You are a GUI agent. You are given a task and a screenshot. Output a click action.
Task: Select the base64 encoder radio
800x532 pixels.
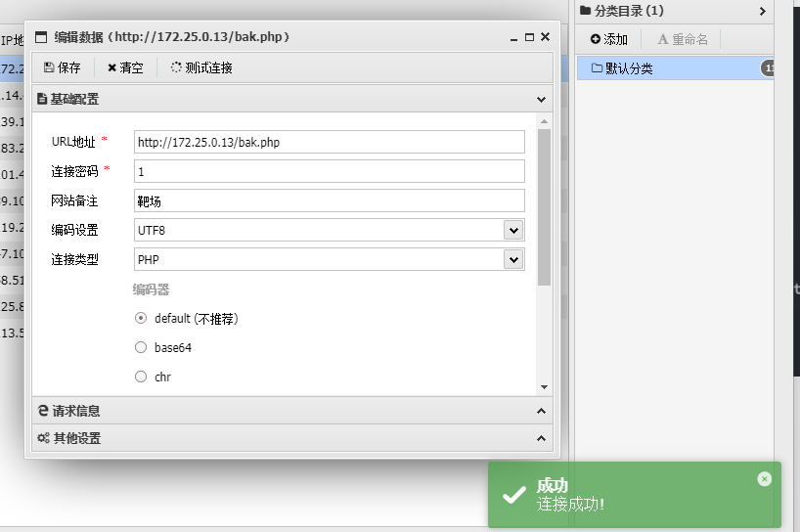click(x=141, y=347)
